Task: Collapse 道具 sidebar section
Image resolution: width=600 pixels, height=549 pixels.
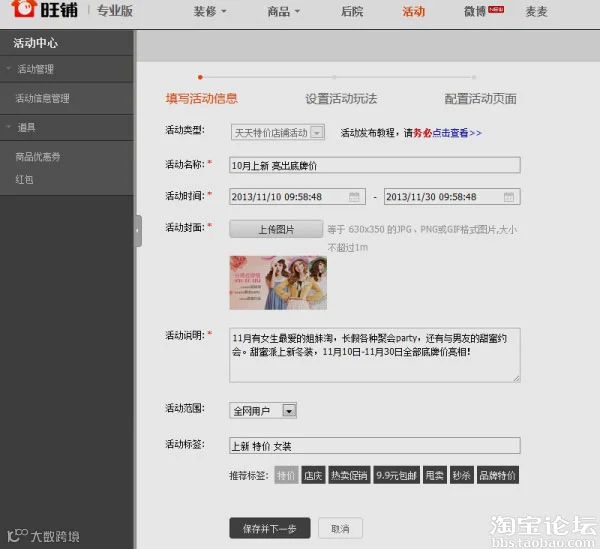Action: (8, 127)
